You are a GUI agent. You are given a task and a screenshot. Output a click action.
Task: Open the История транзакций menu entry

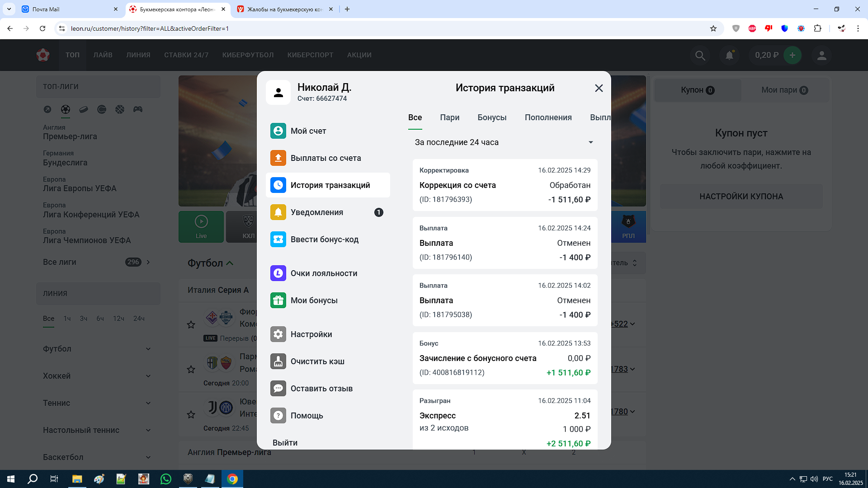328,185
